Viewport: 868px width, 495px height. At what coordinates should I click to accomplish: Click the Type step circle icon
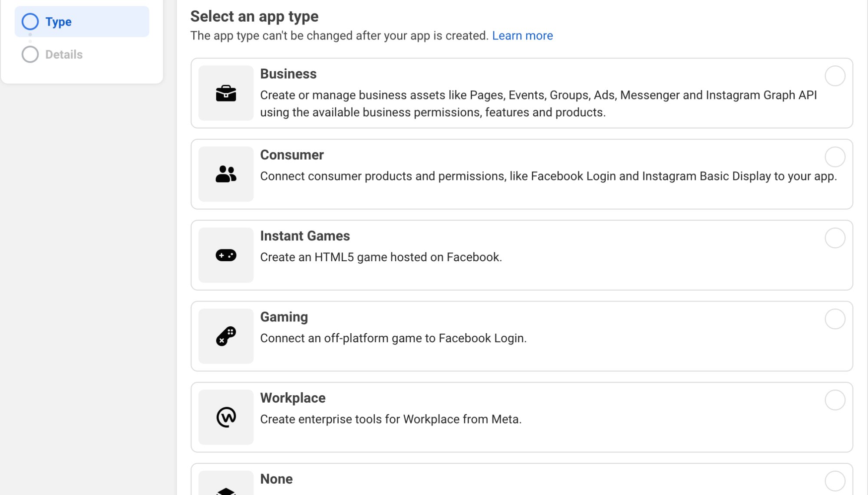click(30, 21)
